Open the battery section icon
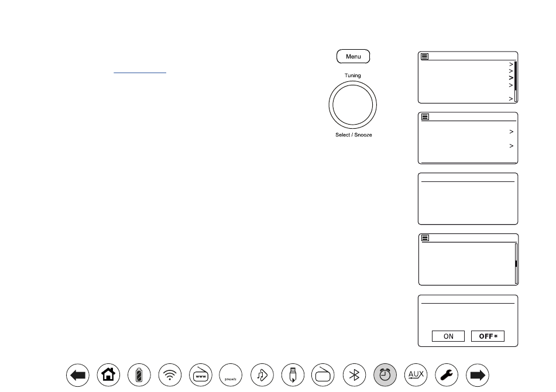Image resolution: width=556 pixels, height=392 pixels. pyautogui.click(x=139, y=375)
